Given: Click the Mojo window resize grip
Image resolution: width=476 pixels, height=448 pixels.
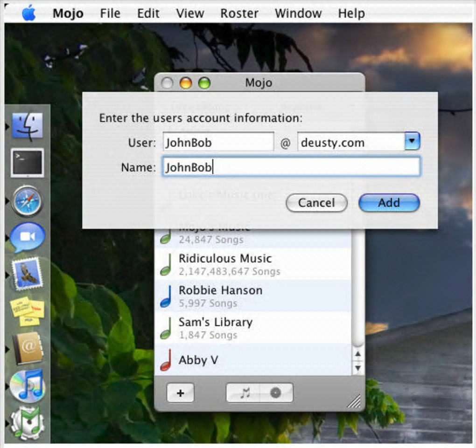Looking at the screenshot, I should [x=354, y=401].
